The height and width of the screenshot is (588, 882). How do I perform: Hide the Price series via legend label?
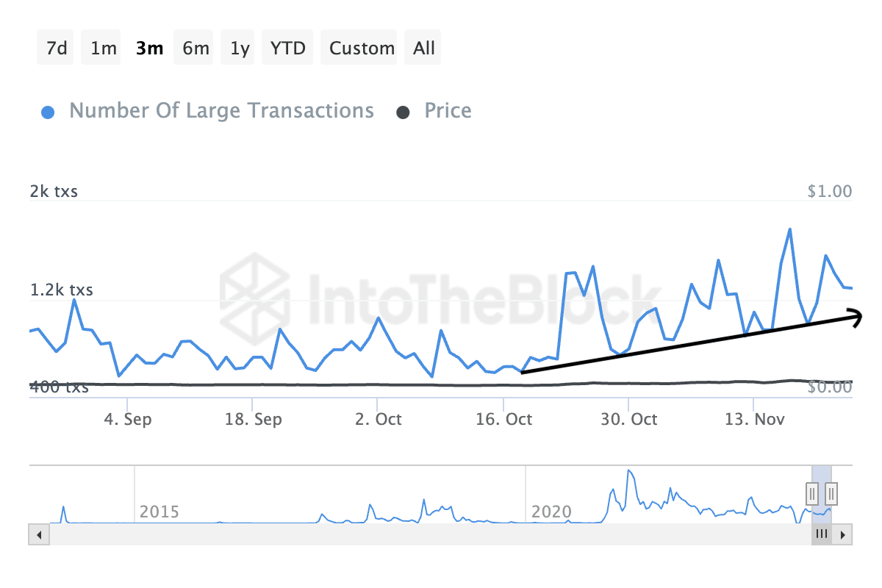click(x=448, y=111)
